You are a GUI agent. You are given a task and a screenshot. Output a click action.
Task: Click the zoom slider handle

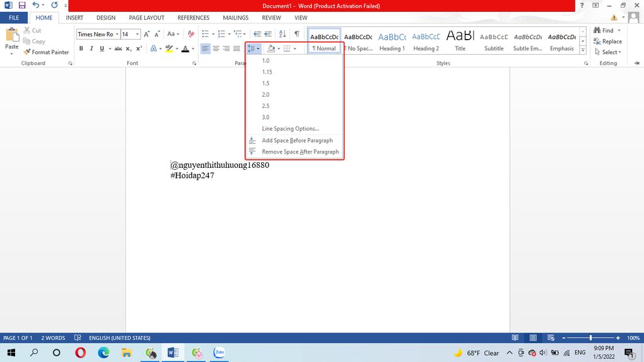591,337
